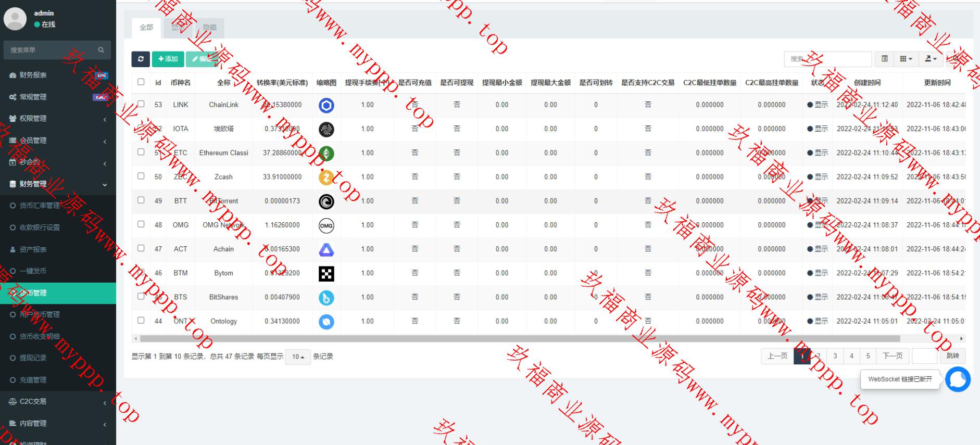Check the ONT row checkbox

click(x=141, y=320)
